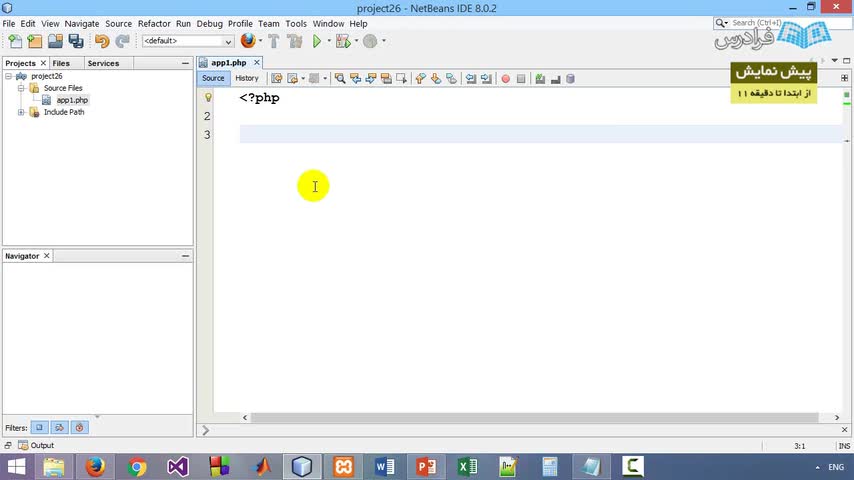This screenshot has height=480, width=854.
Task: Open the File menu
Action: 9,23
